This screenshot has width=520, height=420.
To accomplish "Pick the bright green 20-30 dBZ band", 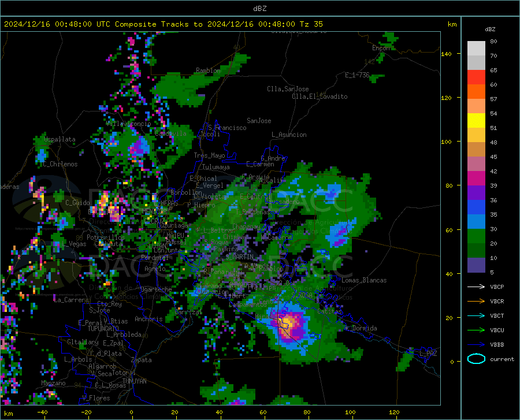I will [476, 236].
